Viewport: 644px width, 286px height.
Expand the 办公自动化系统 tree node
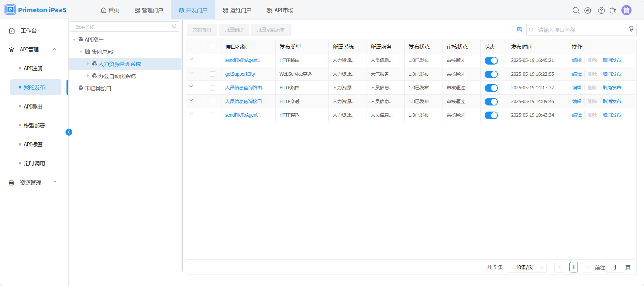pyautogui.click(x=88, y=76)
